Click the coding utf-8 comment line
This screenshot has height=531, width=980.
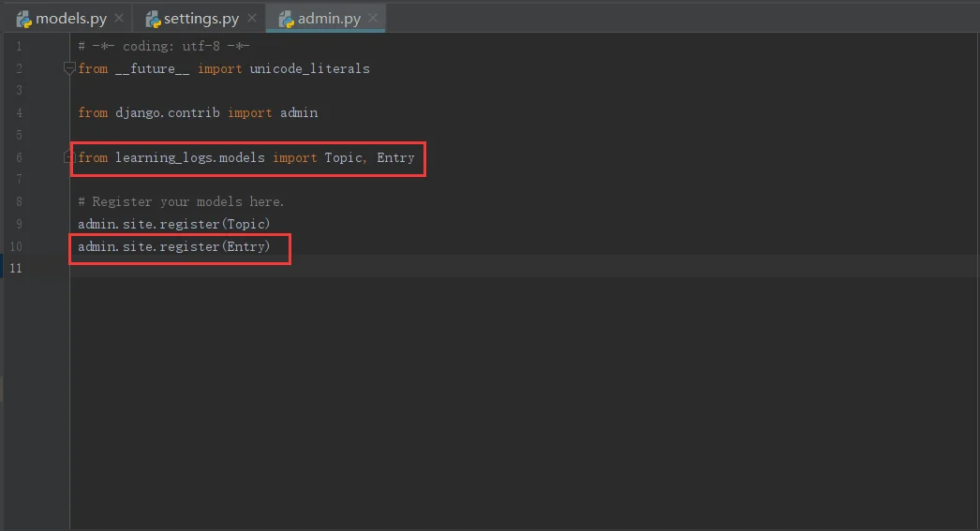164,46
